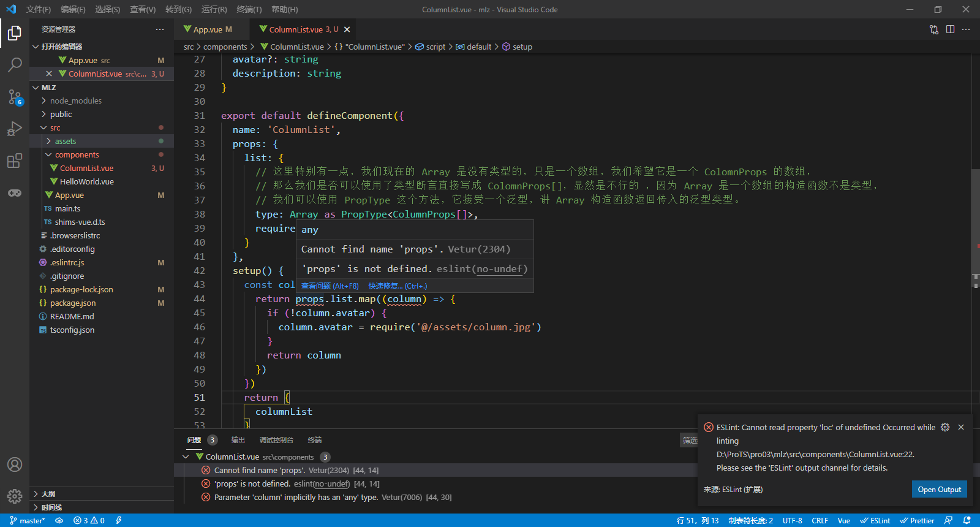Click the ESLint status bar item
The image size is (980, 527).
pos(875,520)
